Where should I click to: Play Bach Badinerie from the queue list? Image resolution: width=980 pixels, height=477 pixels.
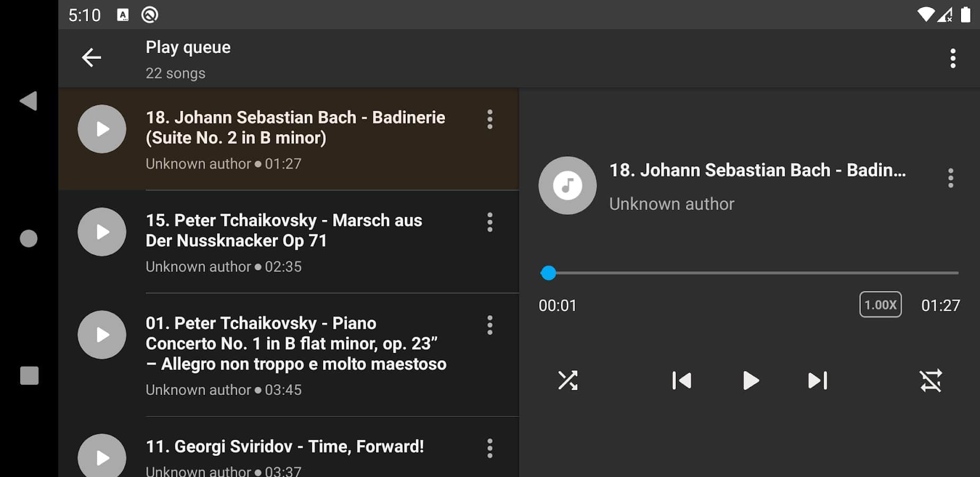tap(102, 129)
